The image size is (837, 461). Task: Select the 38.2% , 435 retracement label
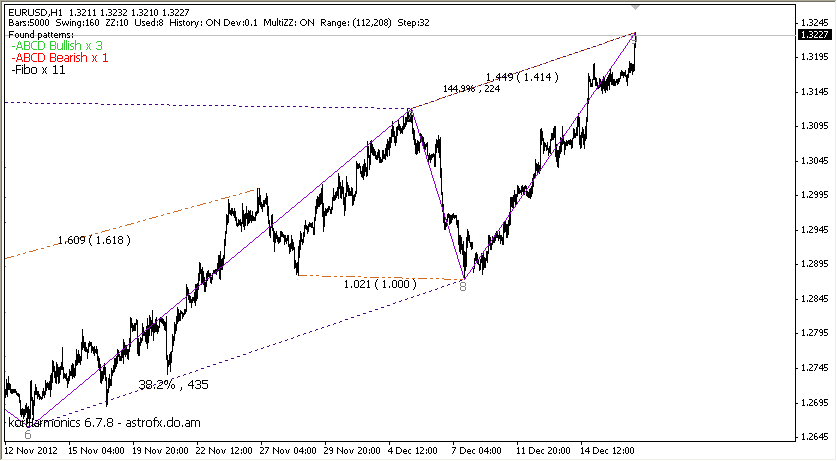[173, 384]
